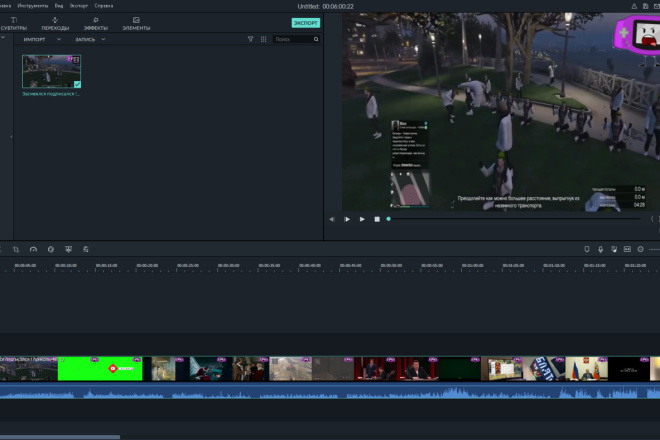Click timeline ruler at 00:00:10:00
Viewport: 660px width, 440px height.
[x=66, y=266]
